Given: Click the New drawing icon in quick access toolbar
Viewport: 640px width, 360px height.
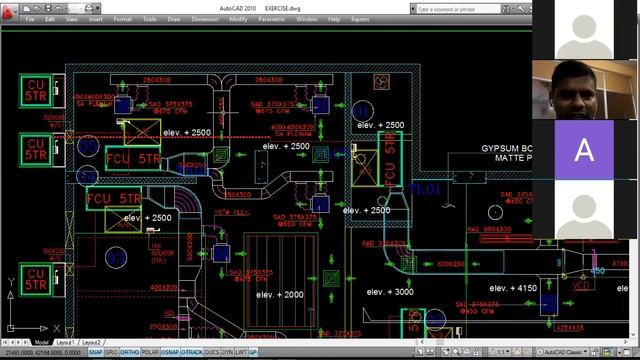Looking at the screenshot, I should pos(27,8).
